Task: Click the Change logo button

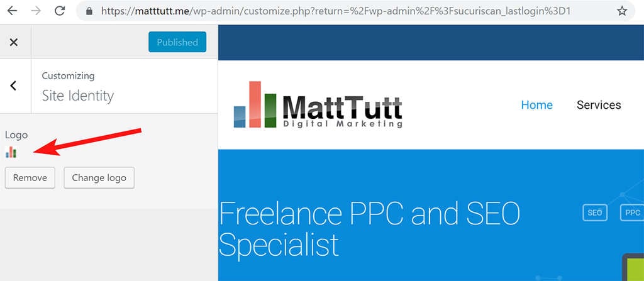Action: pyautogui.click(x=99, y=178)
